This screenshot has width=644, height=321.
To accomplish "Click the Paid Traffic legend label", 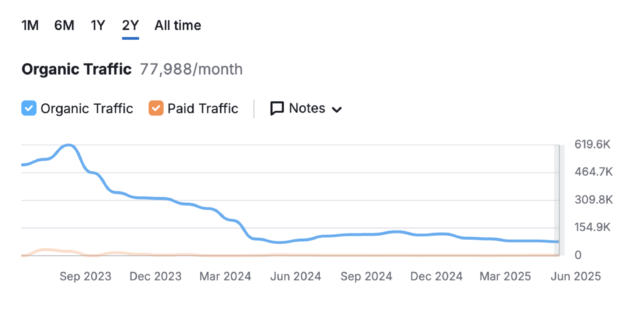I will click(203, 109).
